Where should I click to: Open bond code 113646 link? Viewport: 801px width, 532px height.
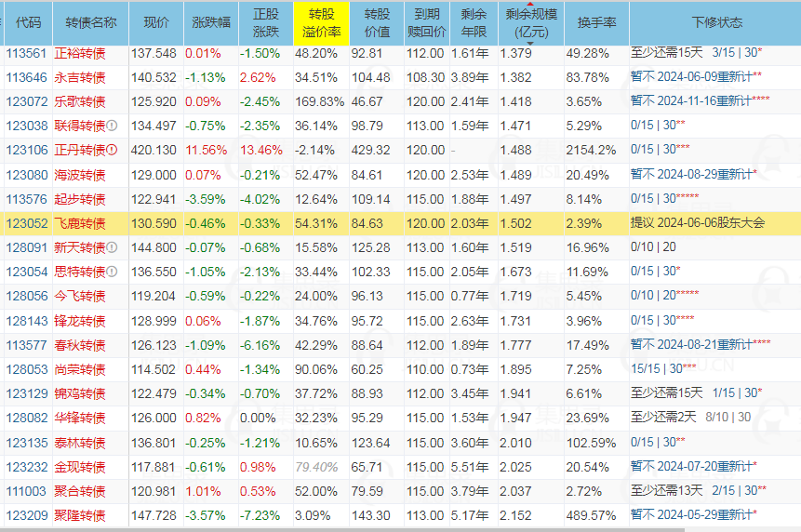pyautogui.click(x=26, y=77)
